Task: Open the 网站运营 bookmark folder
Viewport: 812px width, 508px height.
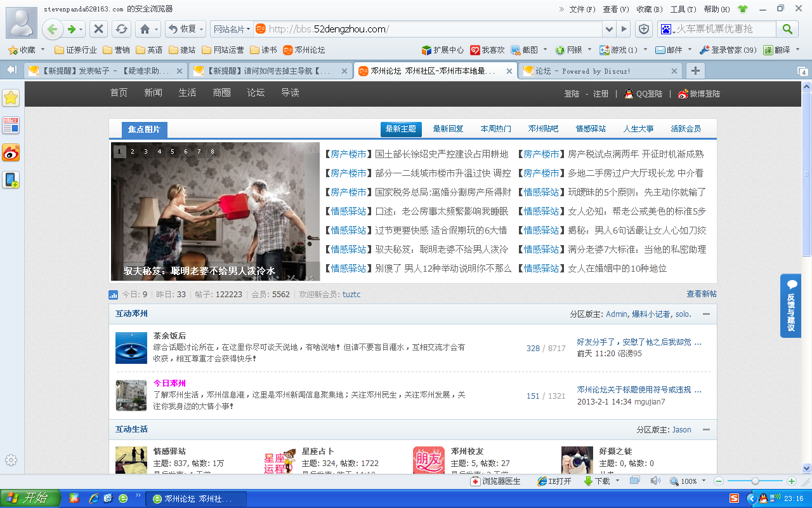Action: coord(223,50)
